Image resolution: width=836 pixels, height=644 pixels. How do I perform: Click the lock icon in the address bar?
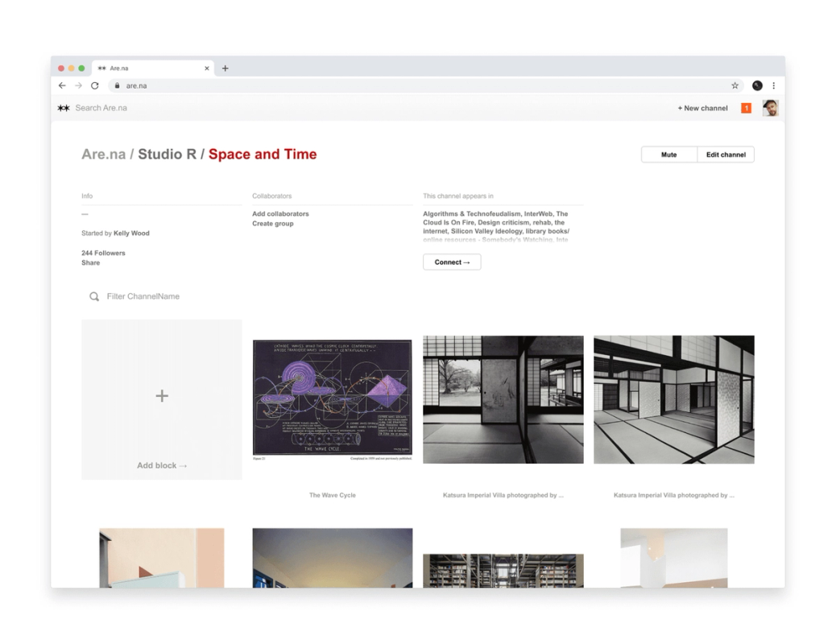(118, 85)
